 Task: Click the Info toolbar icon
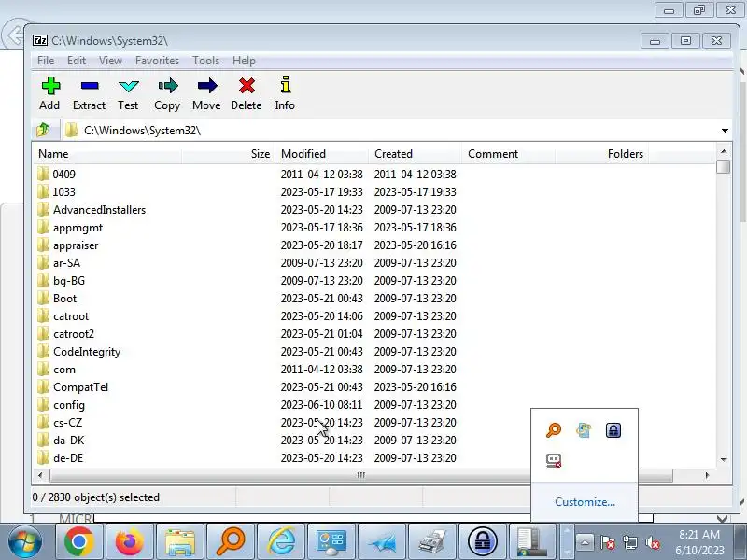285,93
